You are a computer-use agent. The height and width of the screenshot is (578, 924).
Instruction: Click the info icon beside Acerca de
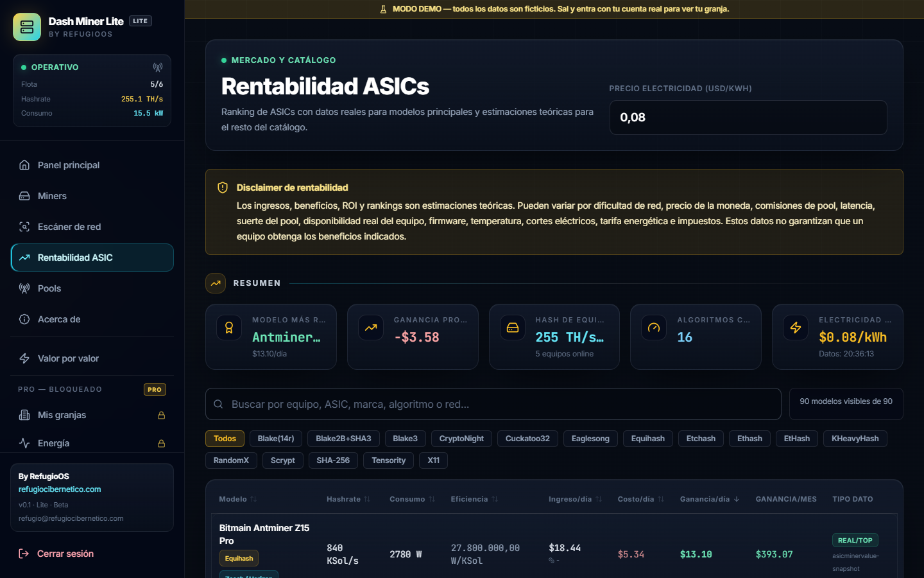point(24,319)
